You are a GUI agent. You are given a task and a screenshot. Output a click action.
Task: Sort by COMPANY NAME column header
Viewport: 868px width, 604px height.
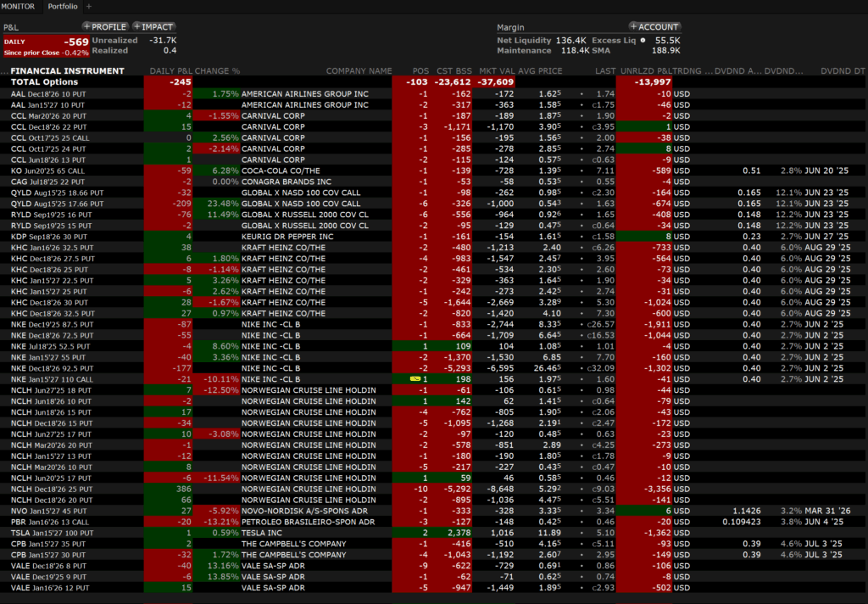tap(359, 71)
